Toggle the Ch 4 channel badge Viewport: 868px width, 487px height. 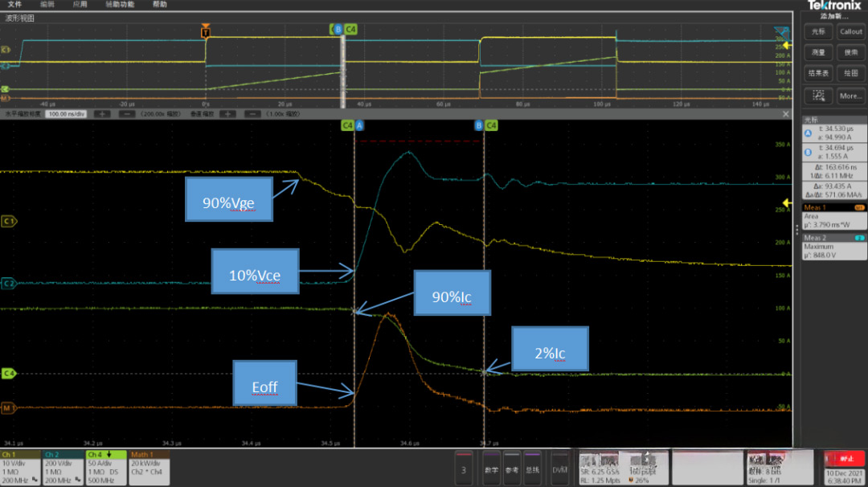[x=105, y=466]
